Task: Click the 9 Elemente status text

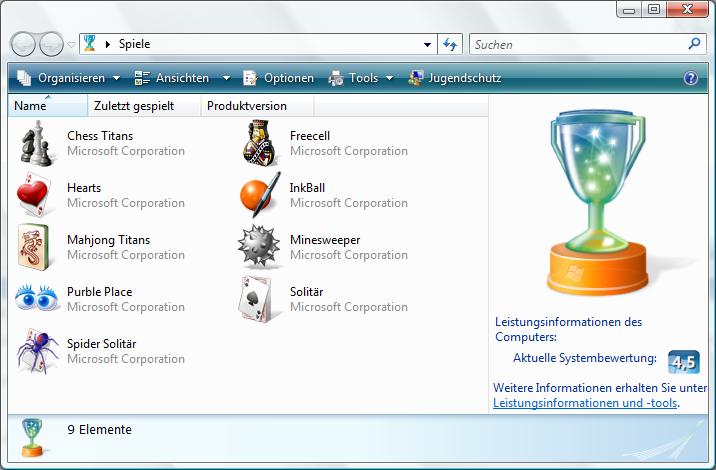Action: pyautogui.click(x=100, y=429)
